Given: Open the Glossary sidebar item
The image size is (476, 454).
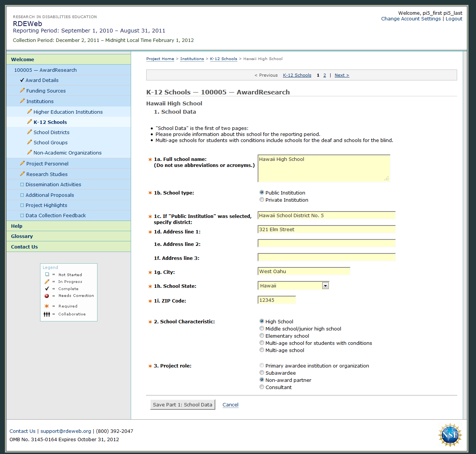Looking at the screenshot, I should (22, 236).
